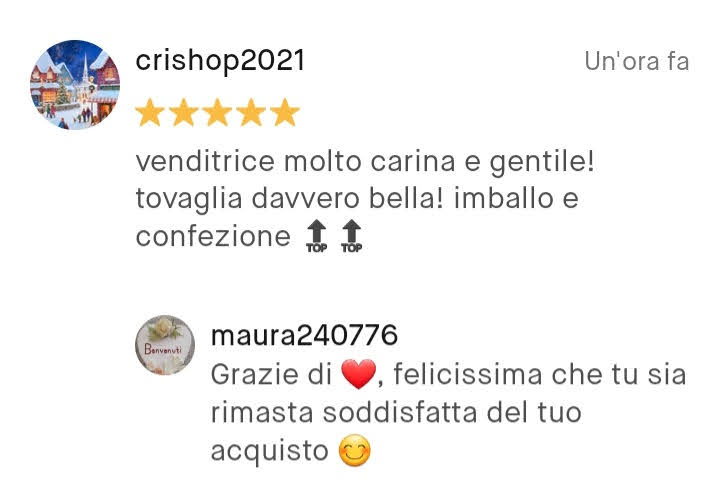This screenshot has width=720, height=484.
Task: Click the fourth yellow rating star
Action: point(251,113)
